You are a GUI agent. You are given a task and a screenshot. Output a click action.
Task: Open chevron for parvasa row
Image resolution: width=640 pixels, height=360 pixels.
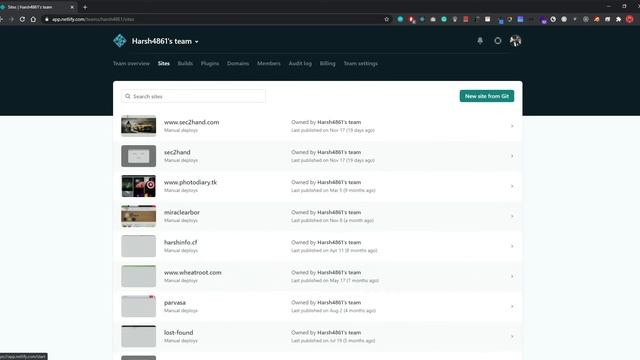click(x=512, y=306)
